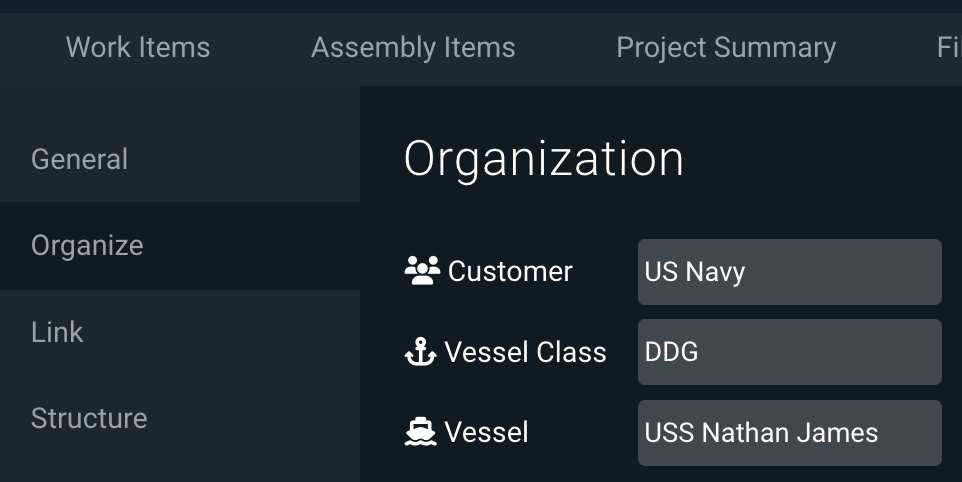
Task: Click the Customer people group icon
Action: click(x=422, y=270)
